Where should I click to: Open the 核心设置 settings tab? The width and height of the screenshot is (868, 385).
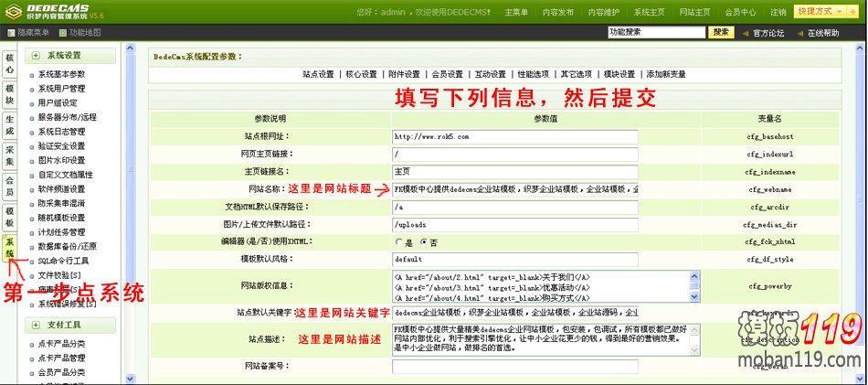362,74
